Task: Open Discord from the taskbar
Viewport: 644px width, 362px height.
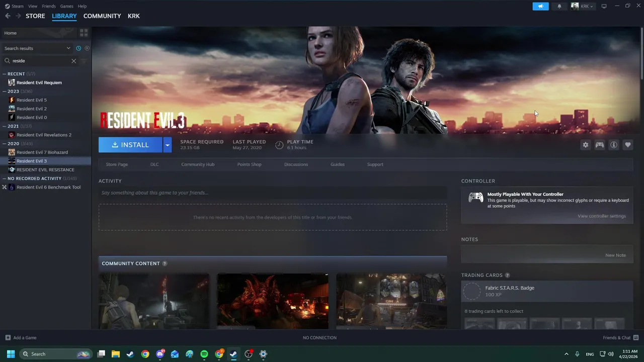Action: click(160, 354)
